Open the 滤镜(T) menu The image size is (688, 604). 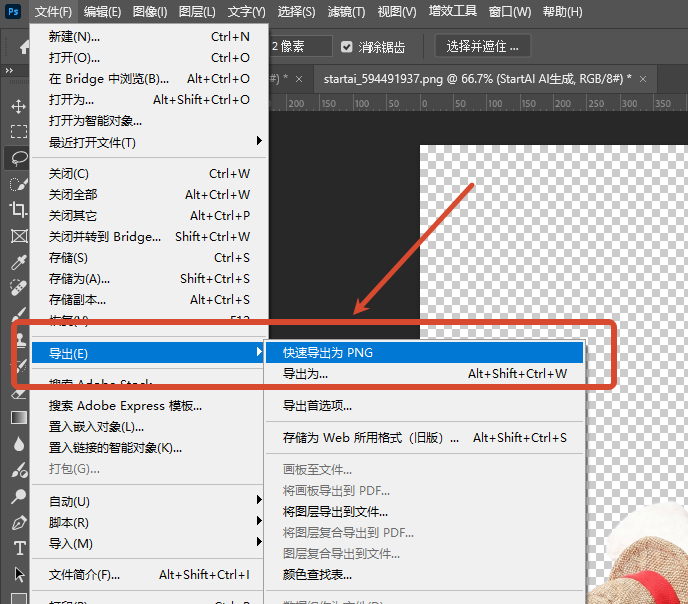click(x=346, y=12)
